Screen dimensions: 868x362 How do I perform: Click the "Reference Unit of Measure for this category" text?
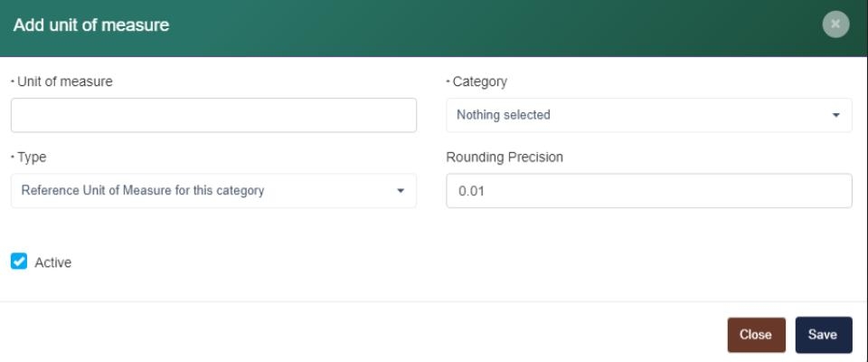pyautogui.click(x=143, y=191)
